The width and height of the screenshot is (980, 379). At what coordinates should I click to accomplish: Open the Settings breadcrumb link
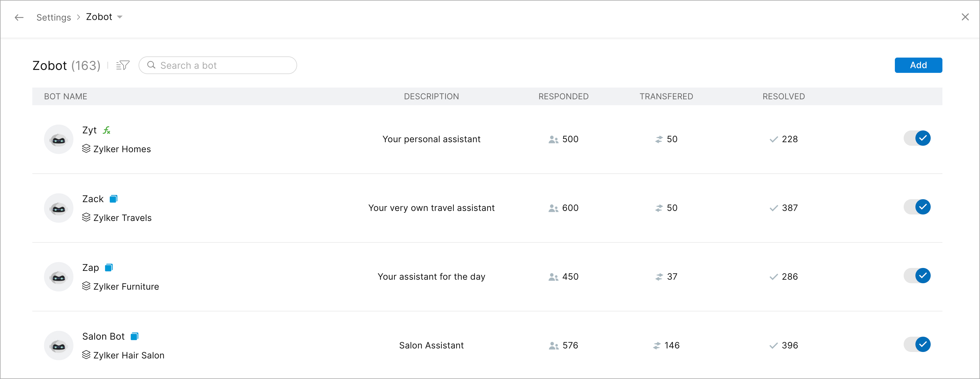[54, 18]
